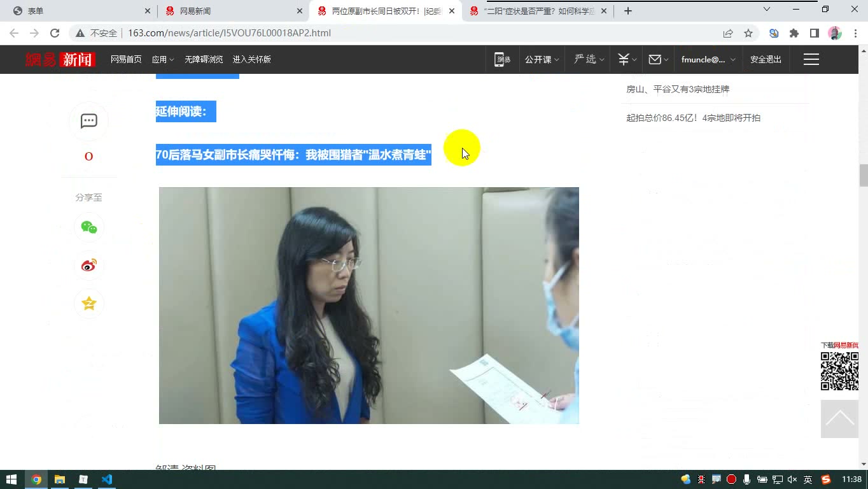
Task: Click 安全退出 to log out
Action: tap(766, 59)
